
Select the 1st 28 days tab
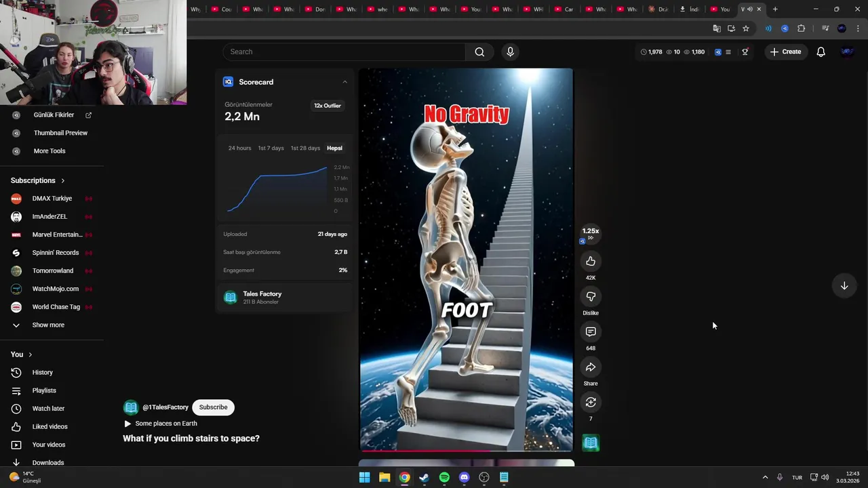coord(305,148)
